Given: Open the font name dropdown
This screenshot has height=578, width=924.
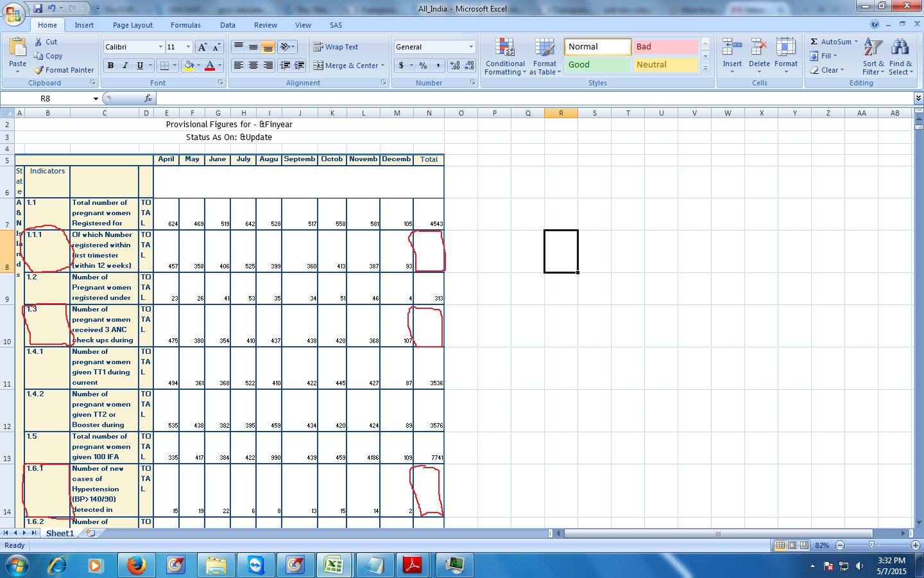Looking at the screenshot, I should [x=160, y=47].
